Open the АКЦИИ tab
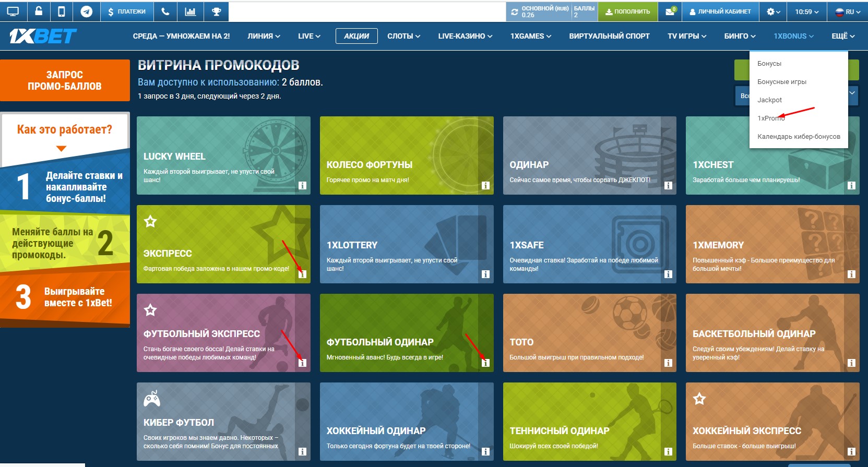The height and width of the screenshot is (467, 868). [356, 36]
